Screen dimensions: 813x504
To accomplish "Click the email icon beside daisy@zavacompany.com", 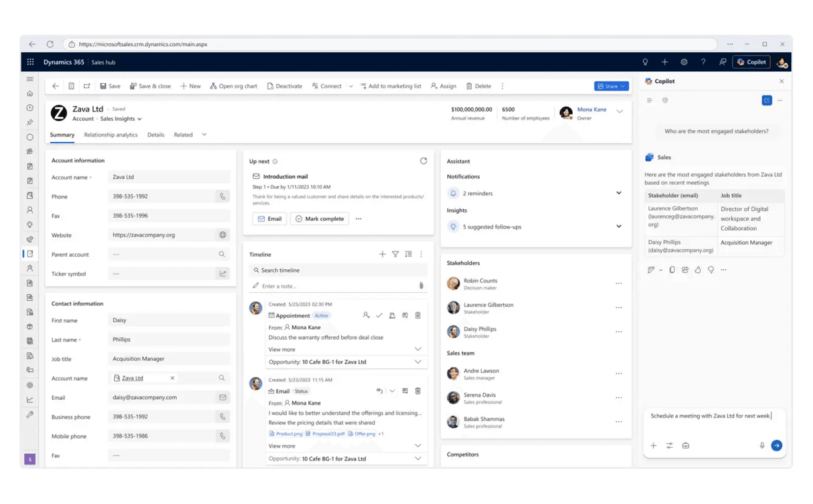I will point(222,398).
